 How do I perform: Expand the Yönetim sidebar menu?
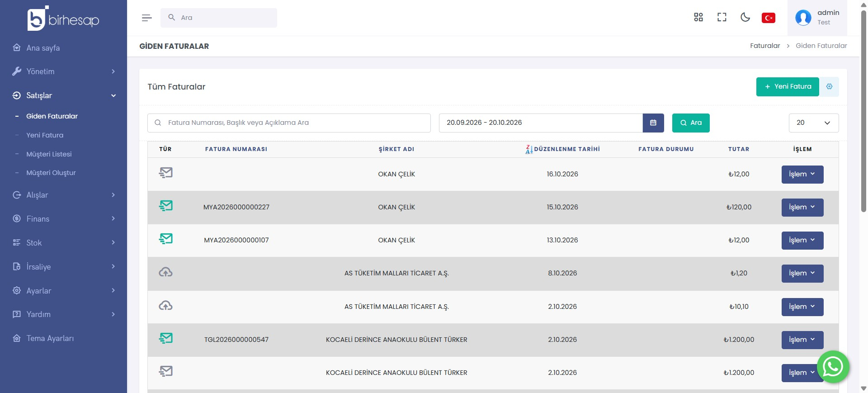pos(63,71)
